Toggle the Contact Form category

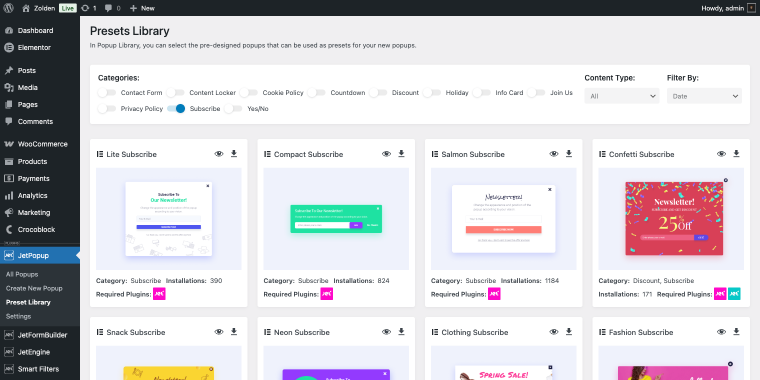pyautogui.click(x=107, y=93)
